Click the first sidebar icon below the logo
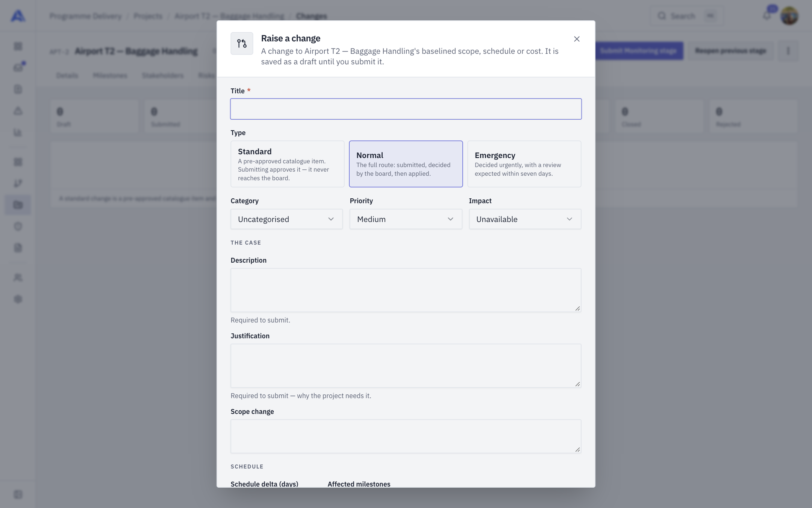Screen dimensions: 812x508 (18, 46)
